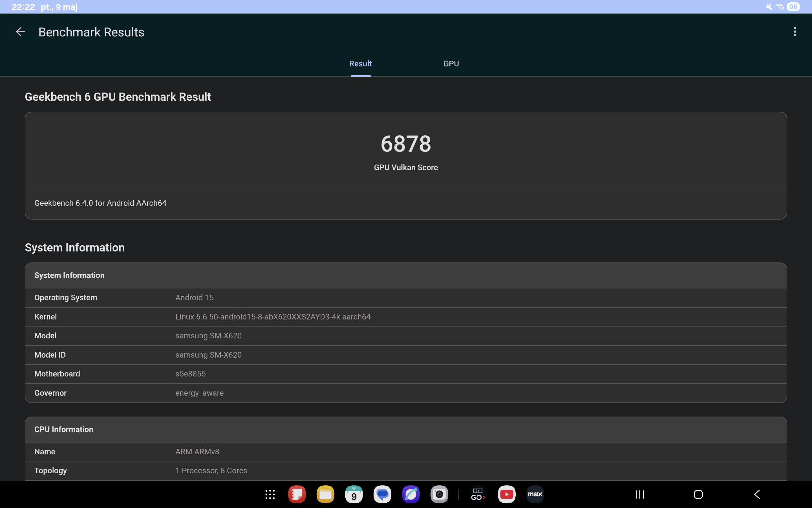The width and height of the screenshot is (812, 508).
Task: Tap the Benchmark Results page title
Action: tap(91, 32)
